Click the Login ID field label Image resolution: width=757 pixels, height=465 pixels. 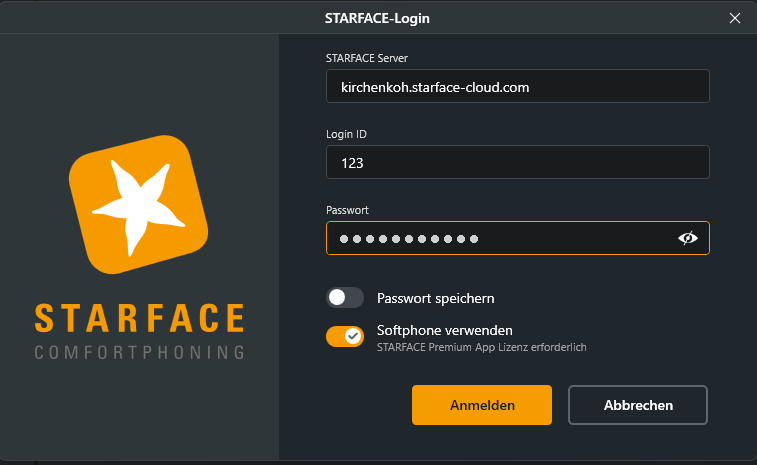(346, 134)
